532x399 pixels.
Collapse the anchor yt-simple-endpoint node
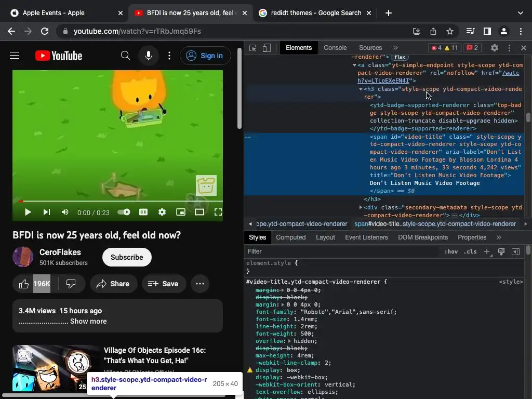click(x=354, y=65)
